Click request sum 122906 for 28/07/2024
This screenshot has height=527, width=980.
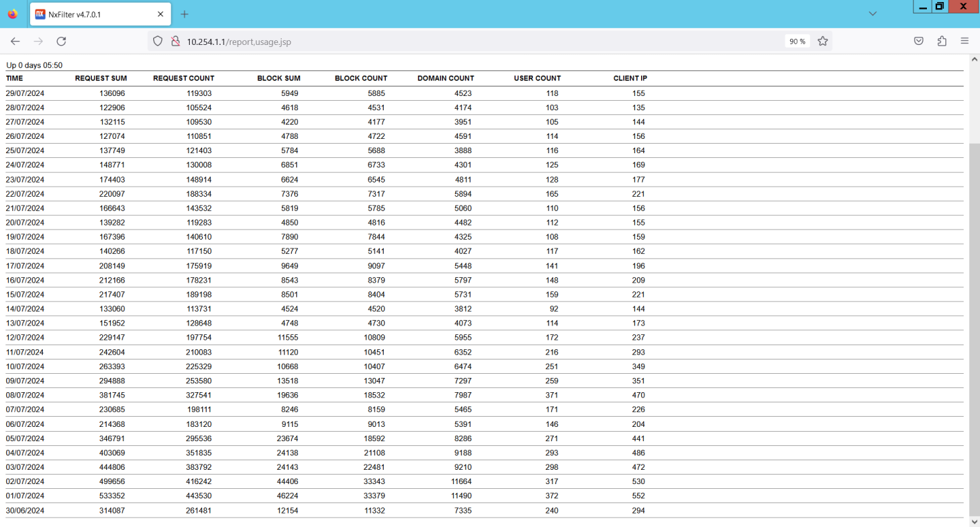(x=112, y=108)
